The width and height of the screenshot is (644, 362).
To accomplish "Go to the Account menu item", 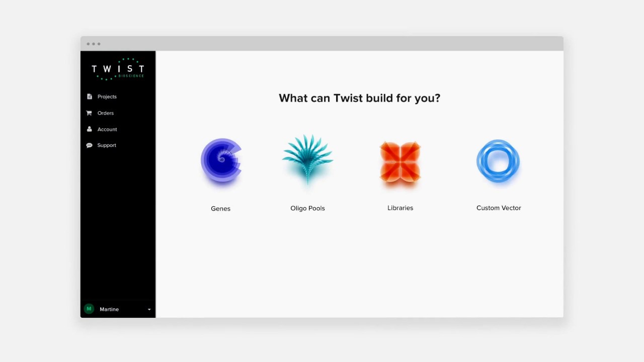I will (107, 129).
